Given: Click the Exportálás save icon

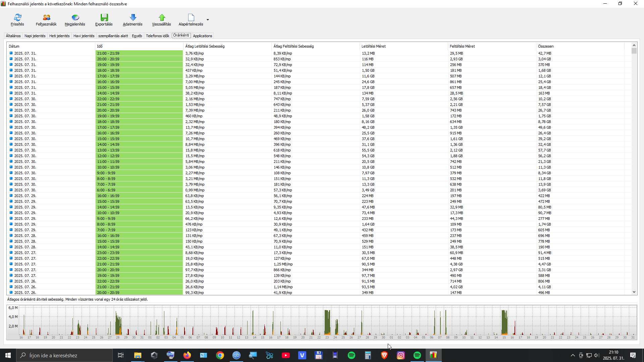Looking at the screenshot, I should [104, 17].
